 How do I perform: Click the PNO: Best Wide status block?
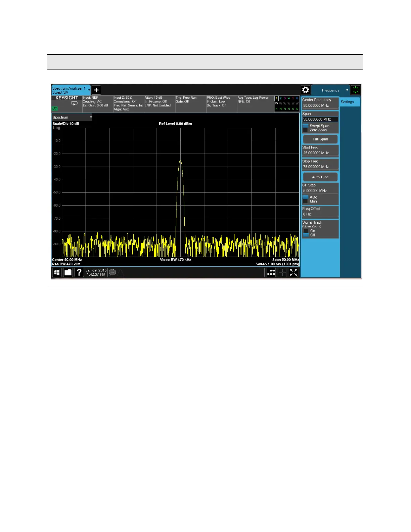click(221, 103)
